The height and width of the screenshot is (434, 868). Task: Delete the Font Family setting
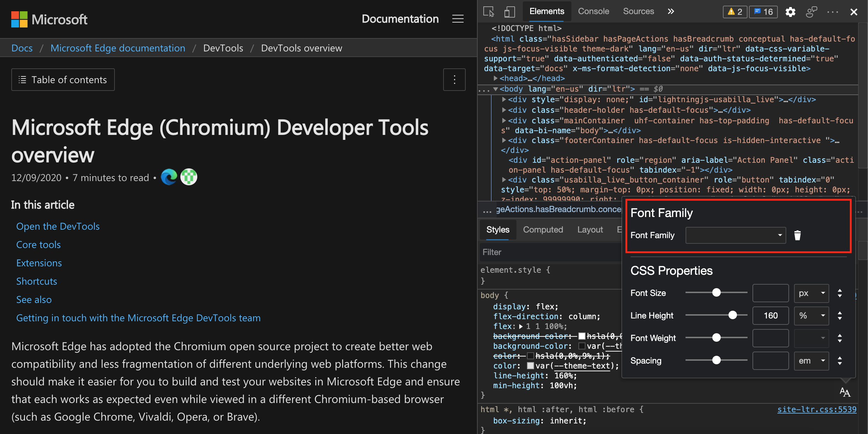(797, 235)
